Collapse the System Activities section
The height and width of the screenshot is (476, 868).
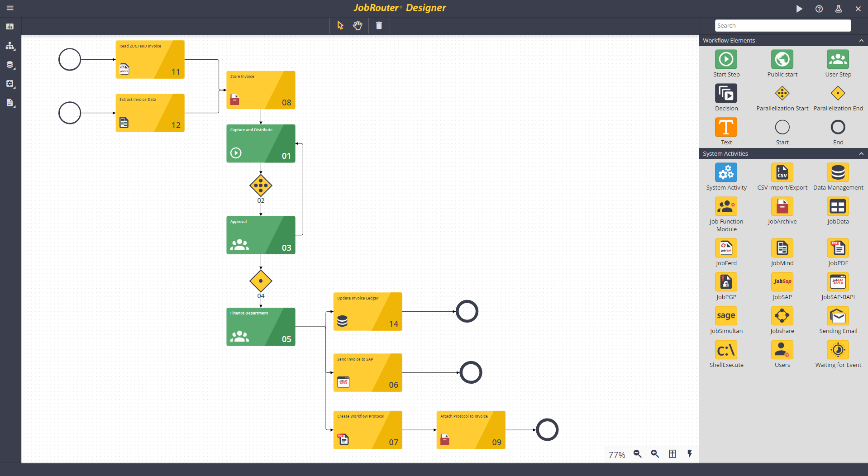tap(861, 153)
